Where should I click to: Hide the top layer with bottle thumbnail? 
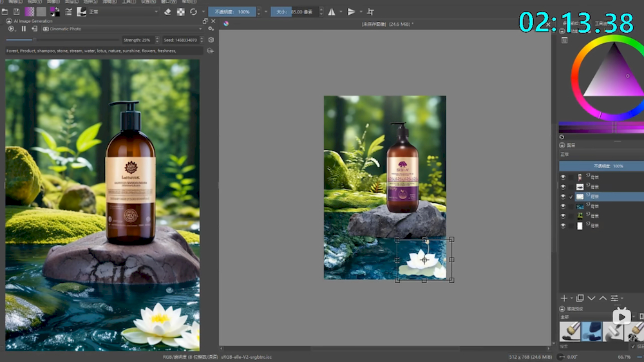pos(563,177)
